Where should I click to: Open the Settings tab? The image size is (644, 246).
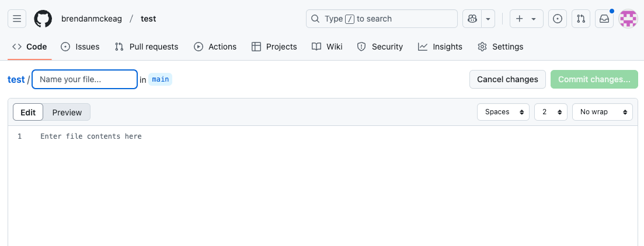click(x=500, y=47)
